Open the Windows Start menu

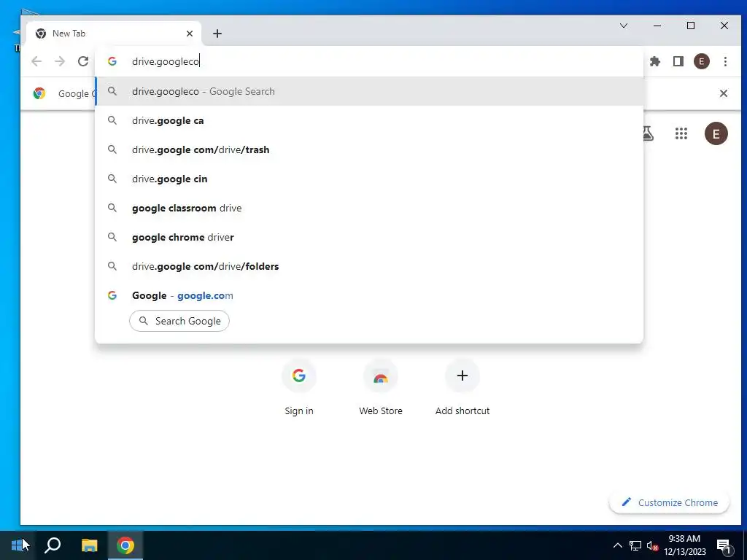(x=18, y=545)
